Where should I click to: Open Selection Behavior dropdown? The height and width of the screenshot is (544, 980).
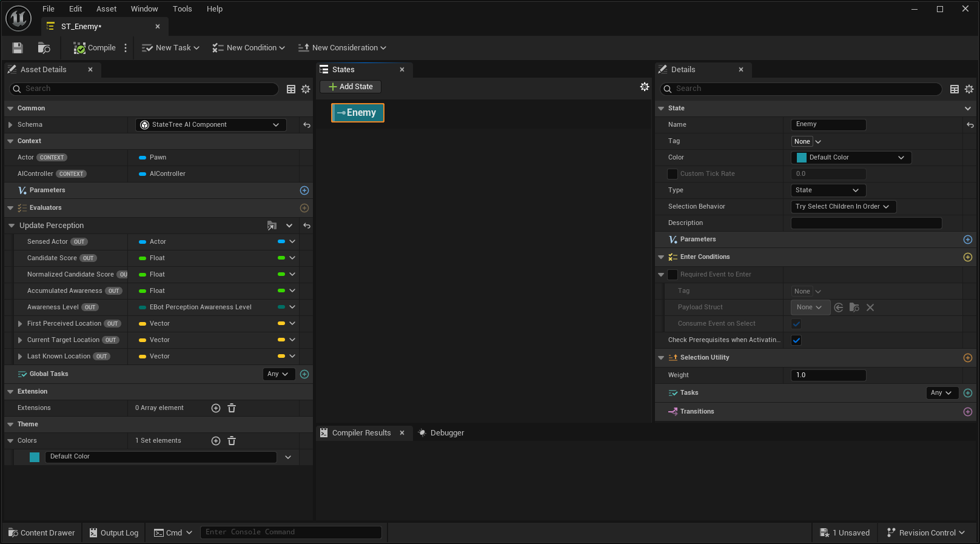click(843, 207)
